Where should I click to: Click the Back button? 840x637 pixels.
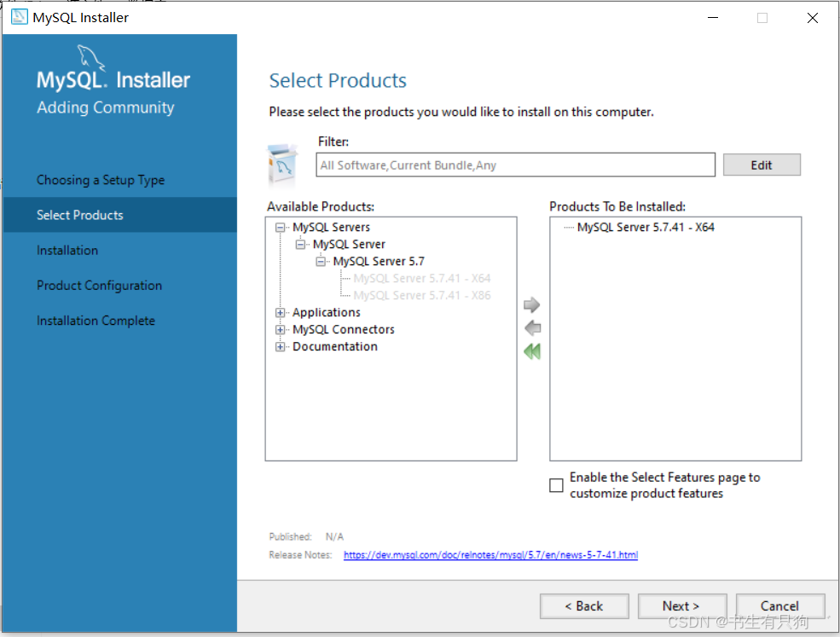point(584,606)
